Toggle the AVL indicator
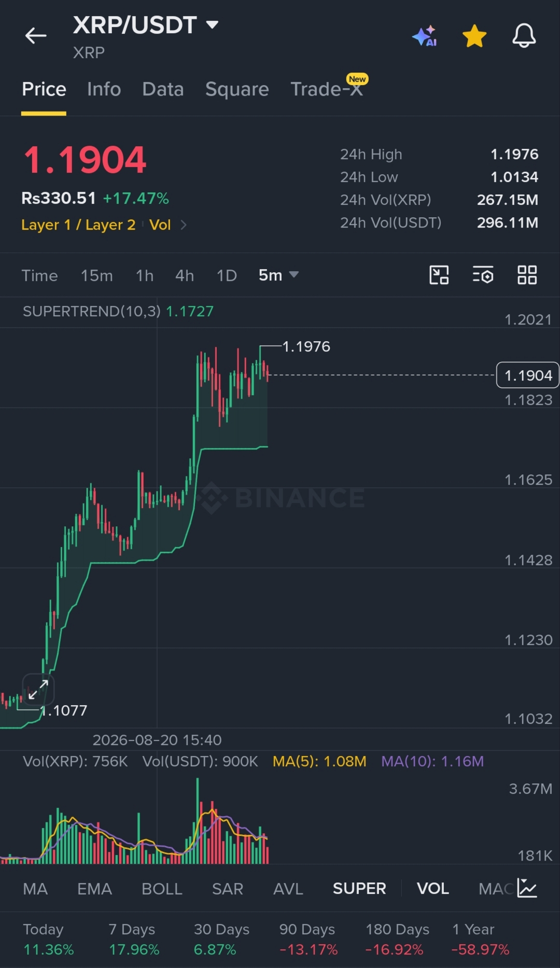This screenshot has width=560, height=968. point(288,889)
